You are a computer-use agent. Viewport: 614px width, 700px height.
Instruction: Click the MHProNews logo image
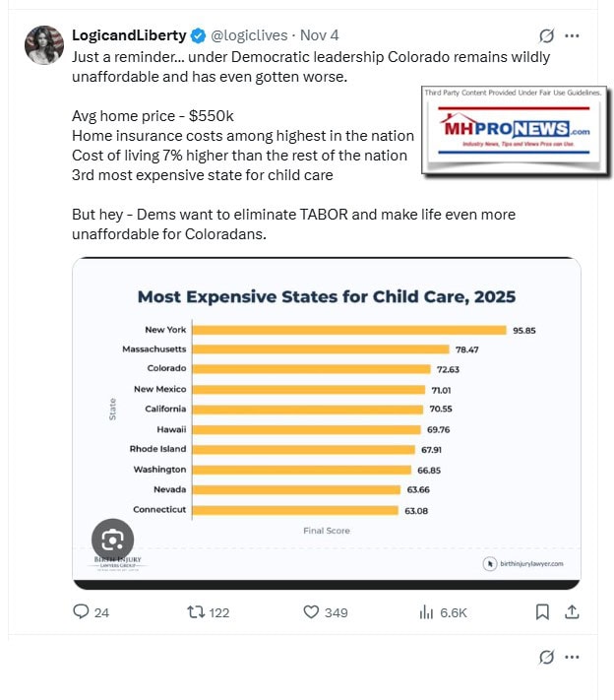coord(512,133)
